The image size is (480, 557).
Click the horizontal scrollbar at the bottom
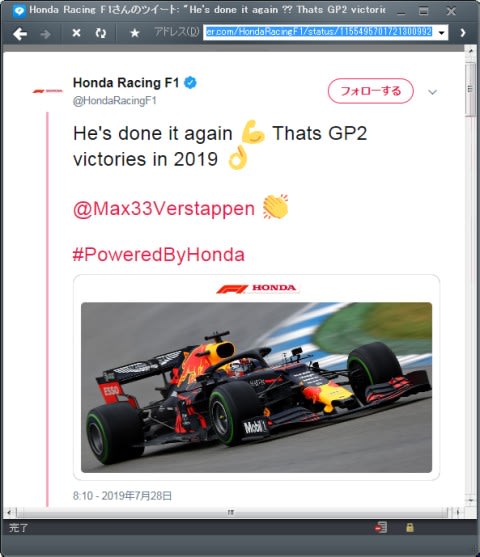(x=231, y=512)
